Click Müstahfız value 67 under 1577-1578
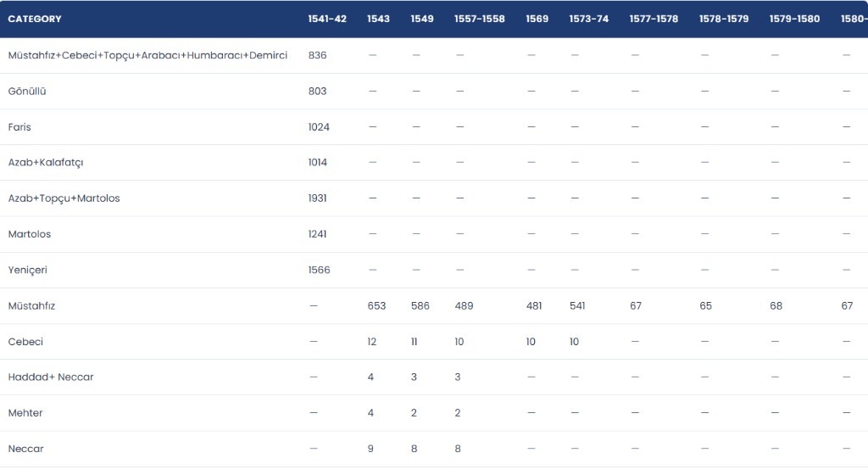The width and height of the screenshot is (868, 475). coord(636,305)
